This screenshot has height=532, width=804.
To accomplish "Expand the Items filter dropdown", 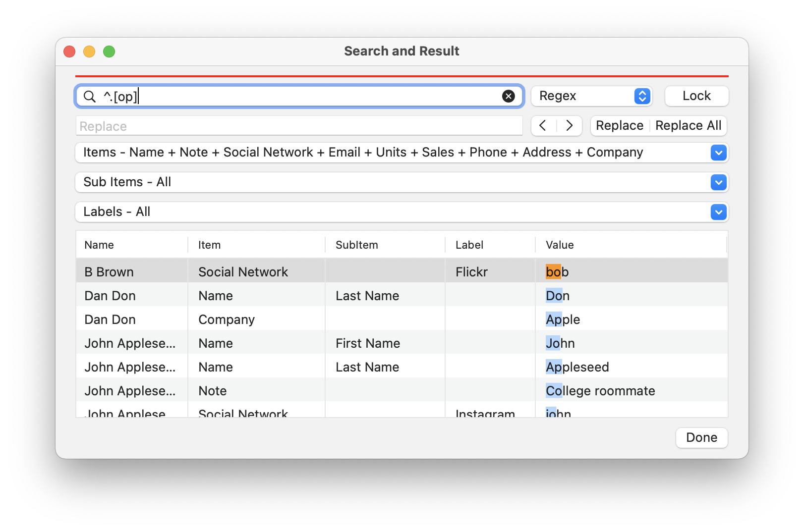I will click(718, 153).
